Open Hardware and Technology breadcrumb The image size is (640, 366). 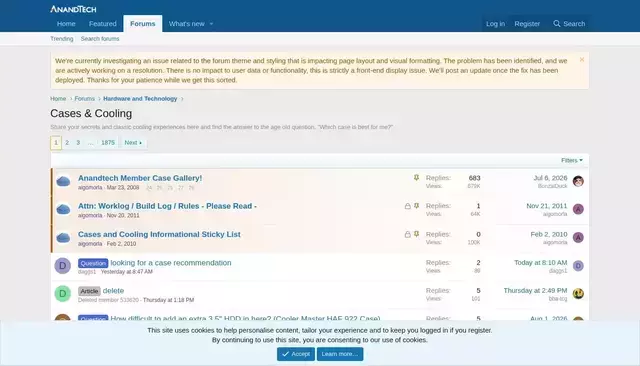point(140,99)
